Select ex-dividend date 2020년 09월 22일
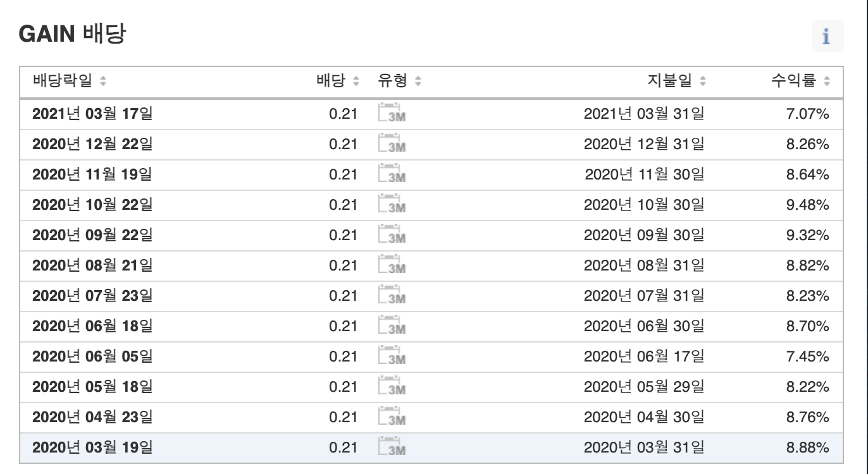The height and width of the screenshot is (474, 868). [92, 235]
